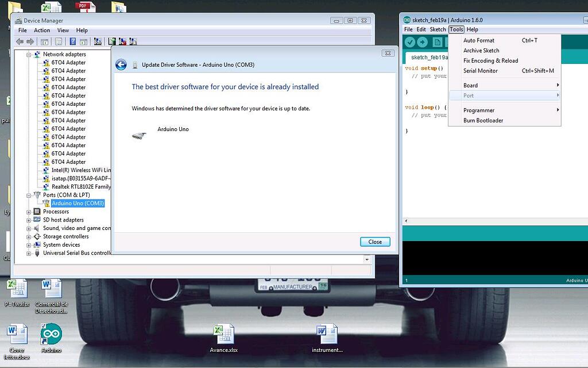Click the Update Driver Software toolbar icon
Viewport: 588px width, 368px height.
pos(112,41)
